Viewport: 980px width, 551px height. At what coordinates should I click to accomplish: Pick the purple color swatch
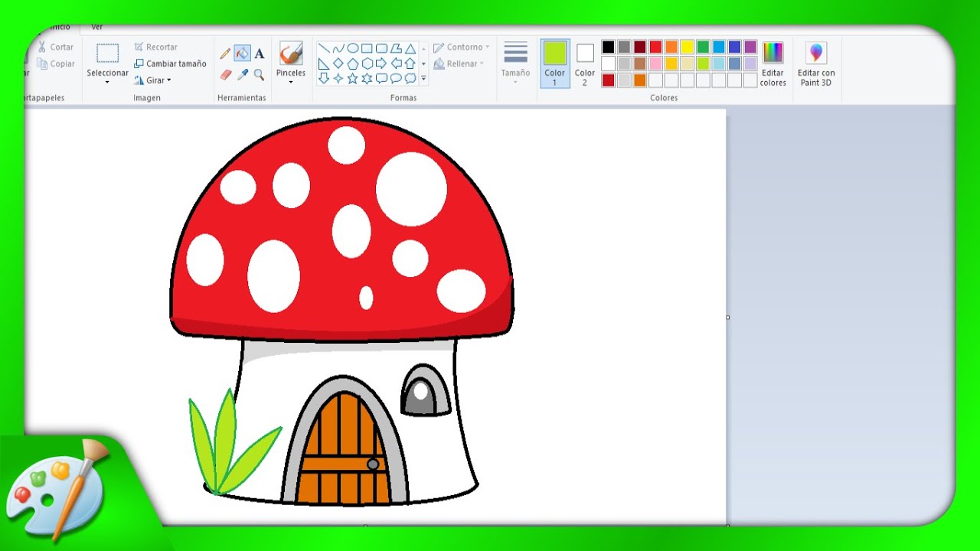(750, 47)
